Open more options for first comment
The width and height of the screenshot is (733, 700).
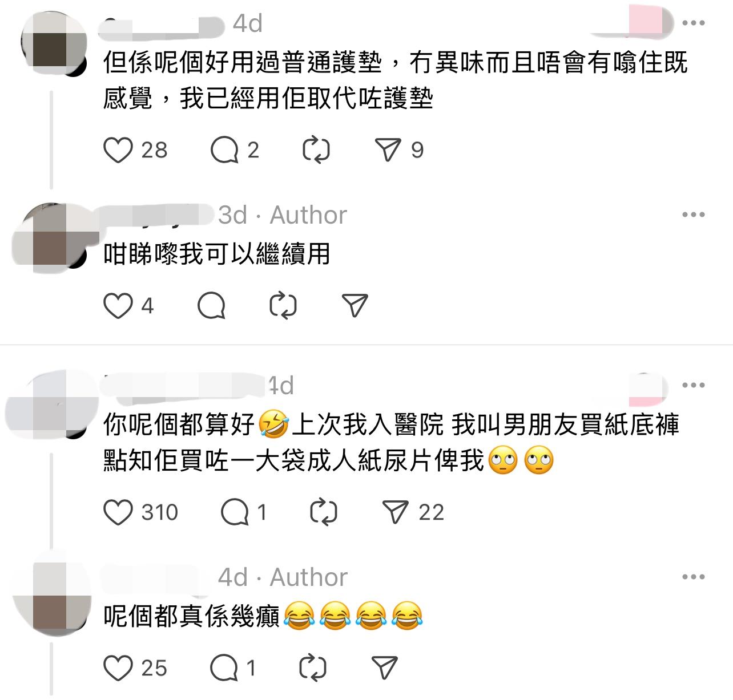click(694, 23)
